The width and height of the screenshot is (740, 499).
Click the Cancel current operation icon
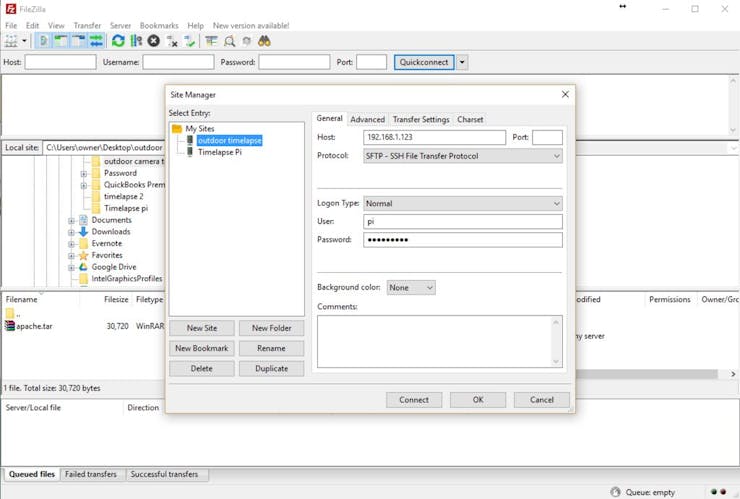coord(153,41)
